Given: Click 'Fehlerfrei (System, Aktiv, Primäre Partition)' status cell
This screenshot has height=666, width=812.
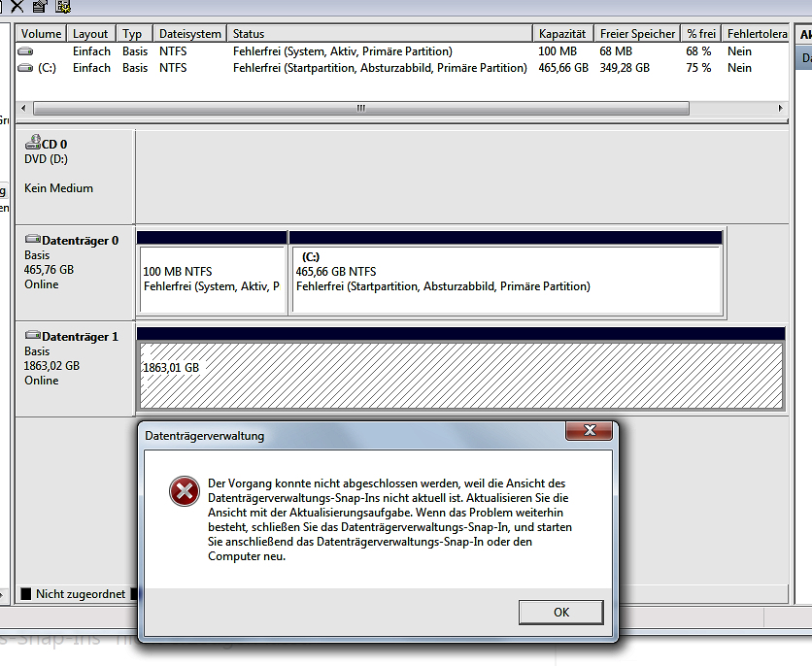Looking at the screenshot, I should pyautogui.click(x=342, y=51).
